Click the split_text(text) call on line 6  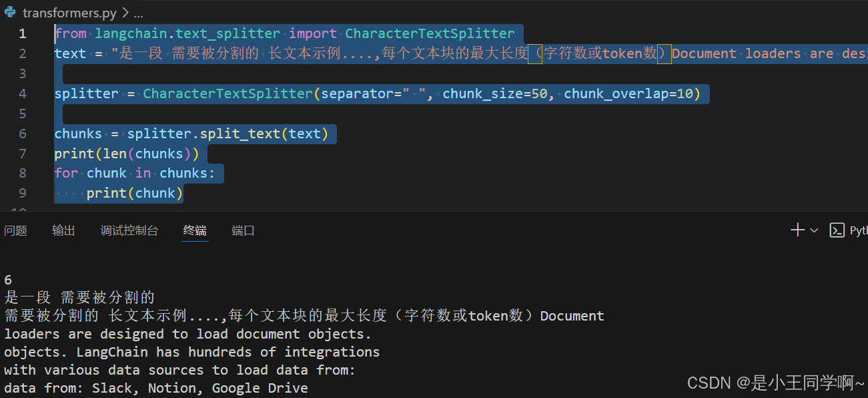[x=267, y=133]
